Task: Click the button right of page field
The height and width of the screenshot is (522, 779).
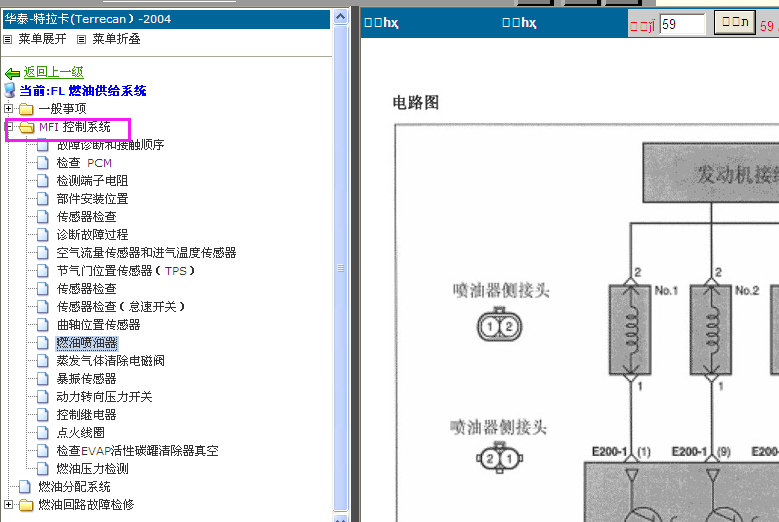Action: point(735,22)
